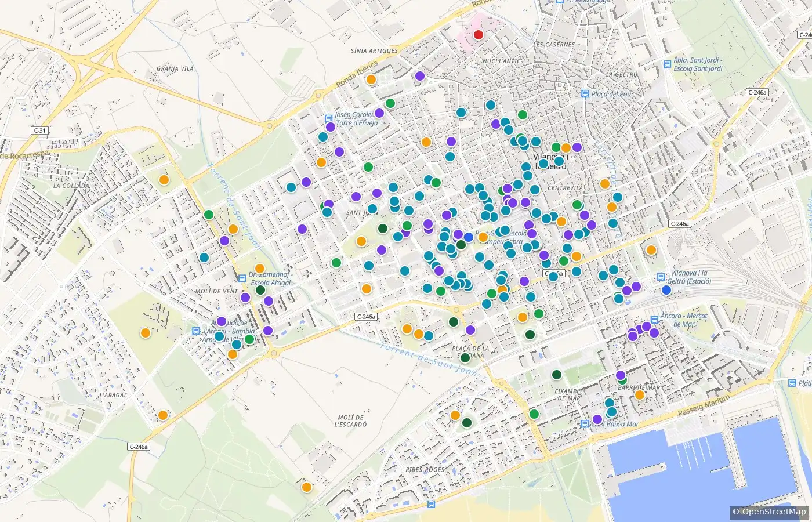Select the Josep Coroleu - Torre d'Enveja bus icon
This screenshot has width=812, height=522.
(x=329, y=118)
